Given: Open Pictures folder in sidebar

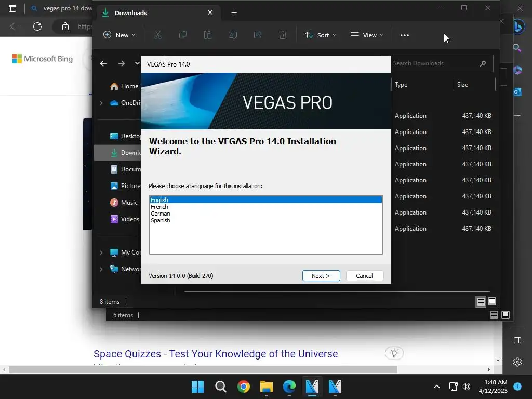Looking at the screenshot, I should coord(125,186).
